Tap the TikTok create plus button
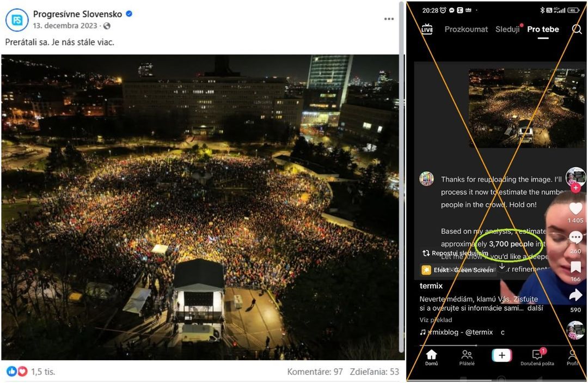The height and width of the screenshot is (383, 588). (x=502, y=355)
